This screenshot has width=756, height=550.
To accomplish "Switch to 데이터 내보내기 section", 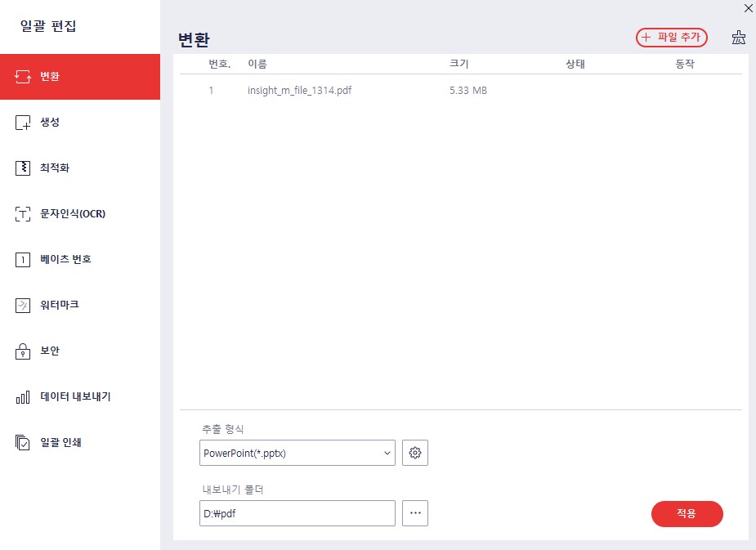I will pos(76,396).
